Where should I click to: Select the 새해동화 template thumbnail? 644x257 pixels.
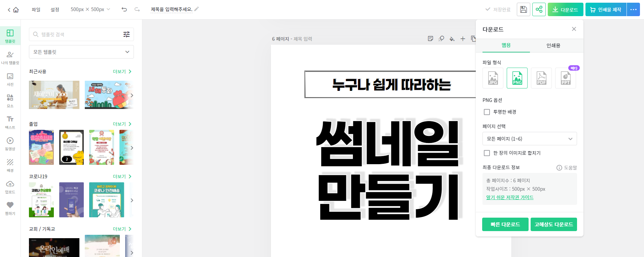(109, 95)
